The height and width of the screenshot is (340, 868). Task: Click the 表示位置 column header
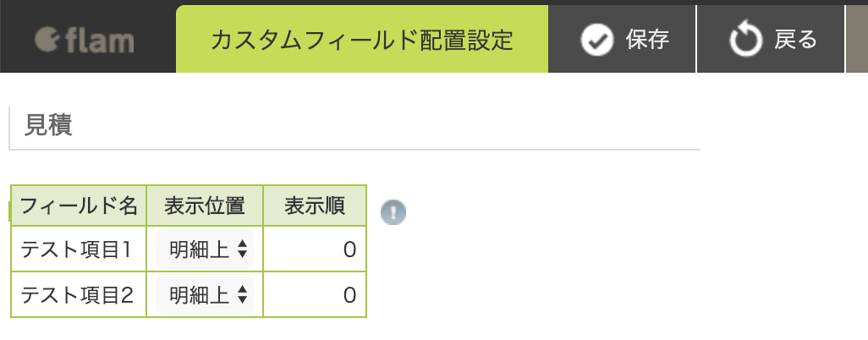coord(205,206)
